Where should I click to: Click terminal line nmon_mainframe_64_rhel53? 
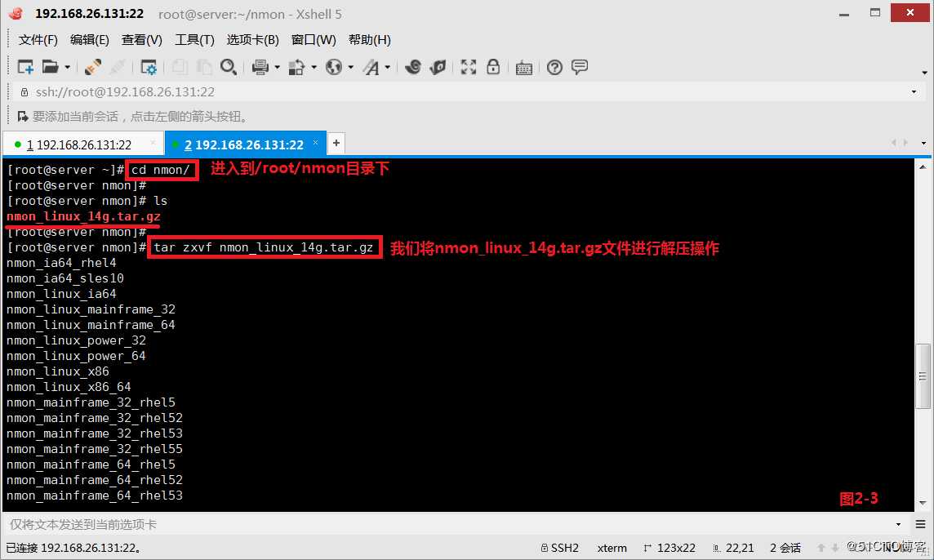[95, 496]
